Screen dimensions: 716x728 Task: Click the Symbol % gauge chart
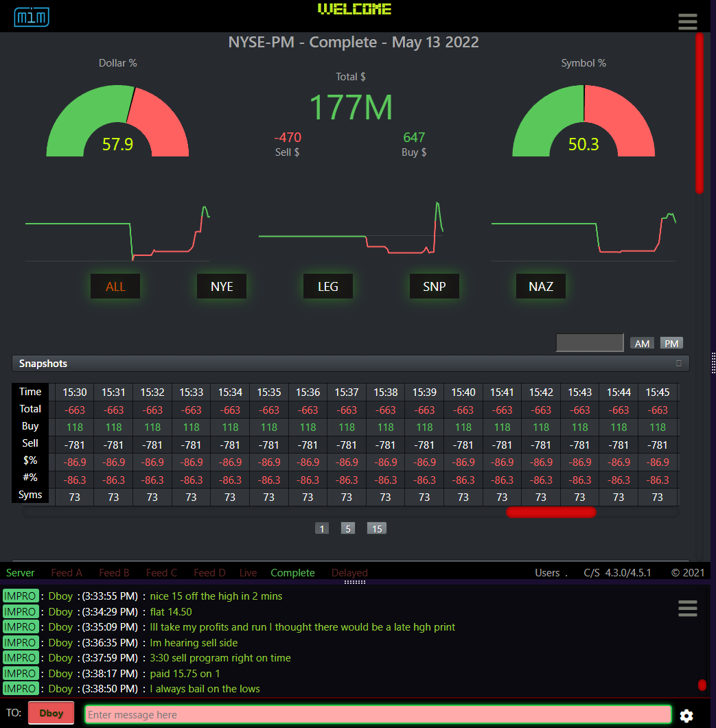point(584,121)
